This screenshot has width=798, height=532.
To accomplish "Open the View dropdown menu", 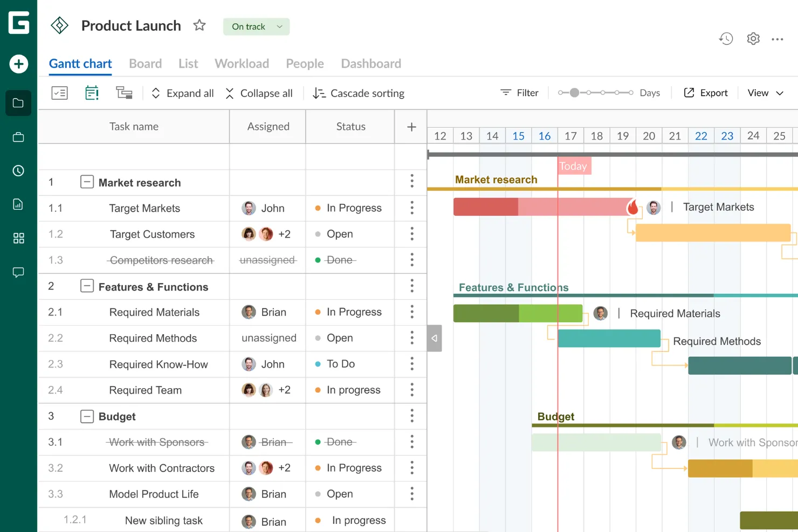I will (x=765, y=93).
